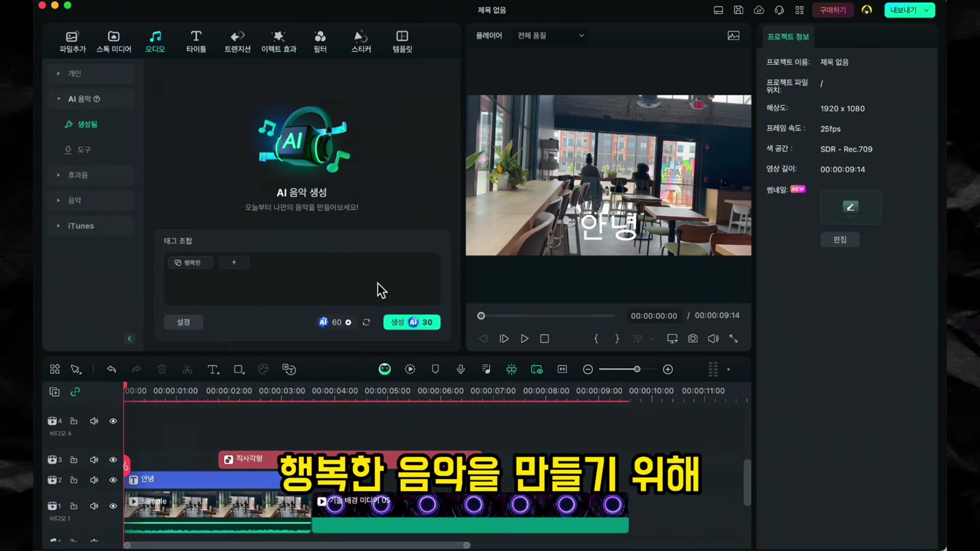Add a marker with the shield icon
This screenshot has width=980, height=551.
tap(435, 370)
